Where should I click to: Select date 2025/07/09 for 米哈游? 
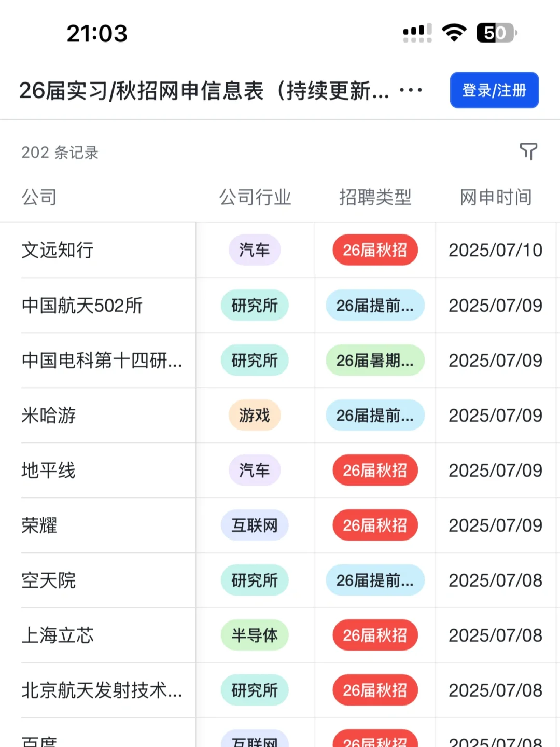click(496, 415)
